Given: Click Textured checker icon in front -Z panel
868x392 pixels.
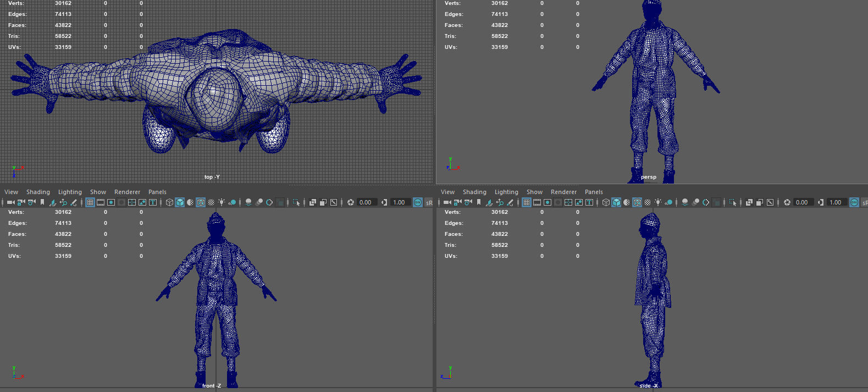Looking at the screenshot, I should [211, 202].
